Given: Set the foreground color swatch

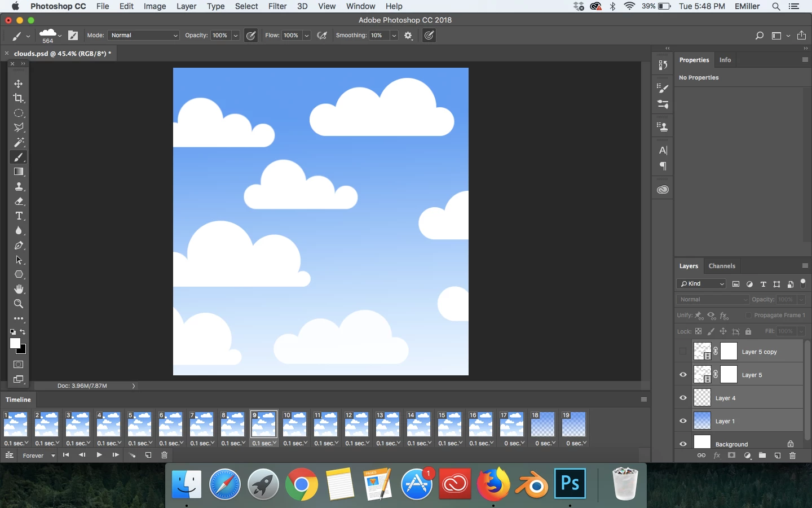Looking at the screenshot, I should coord(15,343).
